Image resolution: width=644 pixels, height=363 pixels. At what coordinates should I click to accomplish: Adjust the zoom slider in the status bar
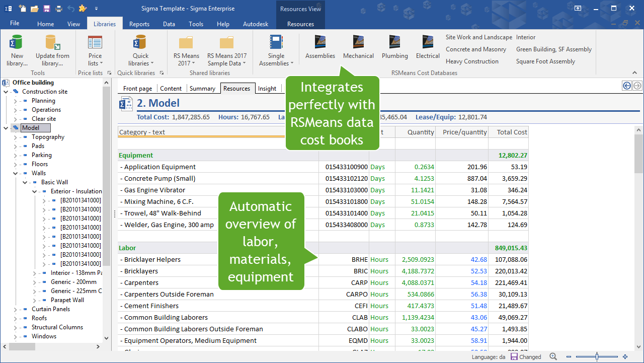pyautogui.click(x=597, y=356)
